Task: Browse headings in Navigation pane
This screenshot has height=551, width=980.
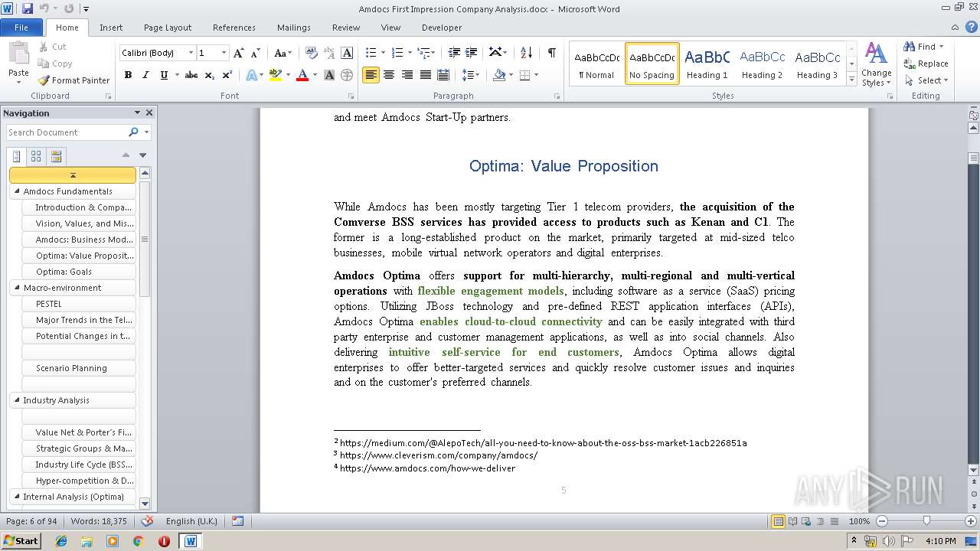Action: tap(17, 156)
